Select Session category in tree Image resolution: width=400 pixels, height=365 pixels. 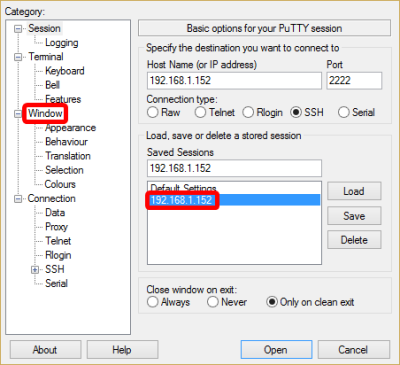(x=44, y=28)
